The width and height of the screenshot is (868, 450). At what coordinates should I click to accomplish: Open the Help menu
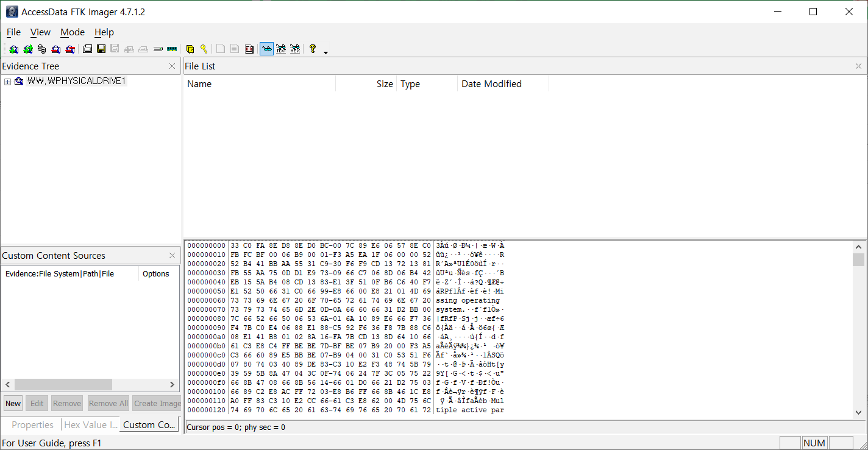coord(104,32)
